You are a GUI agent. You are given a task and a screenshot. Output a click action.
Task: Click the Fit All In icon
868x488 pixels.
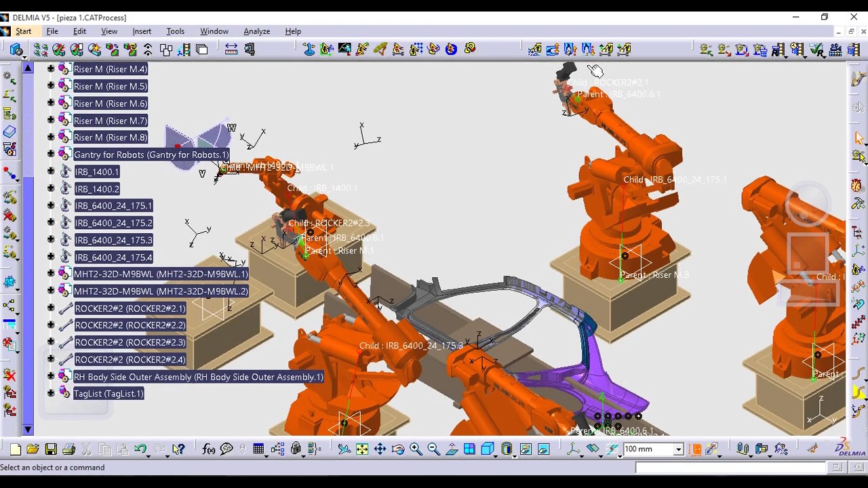362,449
